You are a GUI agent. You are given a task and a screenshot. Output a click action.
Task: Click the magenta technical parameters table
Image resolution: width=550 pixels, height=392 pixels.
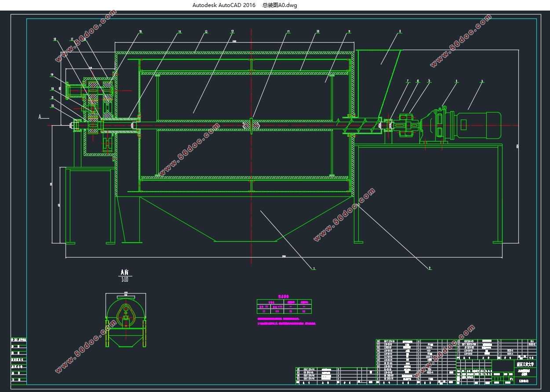coord(284,306)
